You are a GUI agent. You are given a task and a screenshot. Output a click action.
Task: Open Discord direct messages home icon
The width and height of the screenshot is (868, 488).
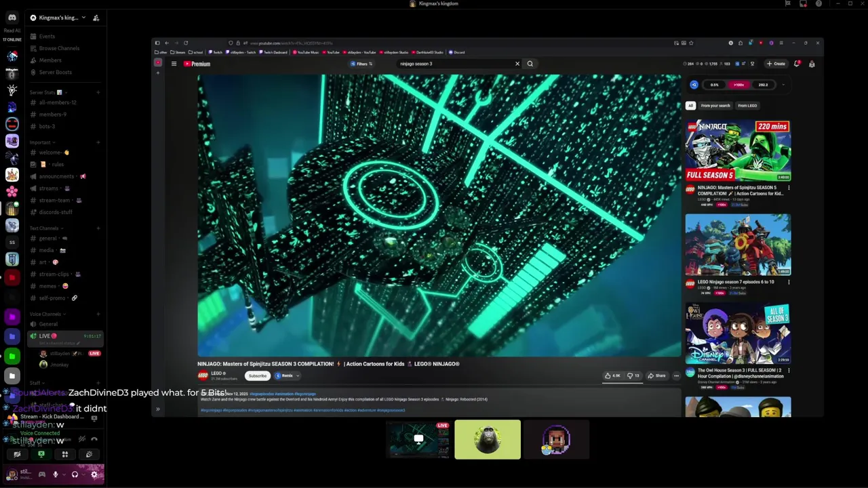point(12,18)
